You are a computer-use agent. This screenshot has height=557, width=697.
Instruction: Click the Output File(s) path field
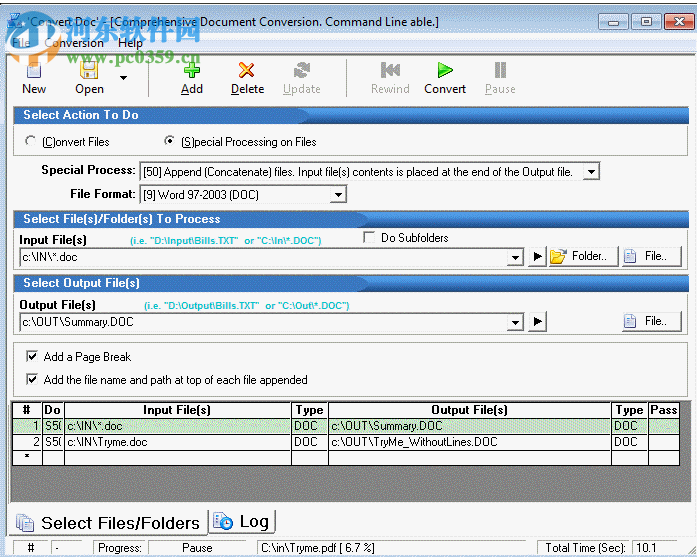click(264, 322)
